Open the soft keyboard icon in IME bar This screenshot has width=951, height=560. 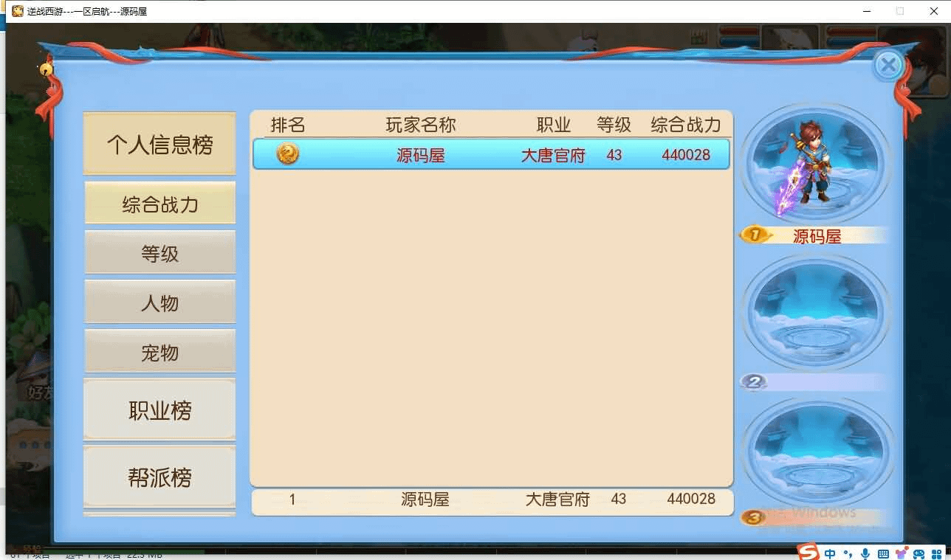[883, 553]
